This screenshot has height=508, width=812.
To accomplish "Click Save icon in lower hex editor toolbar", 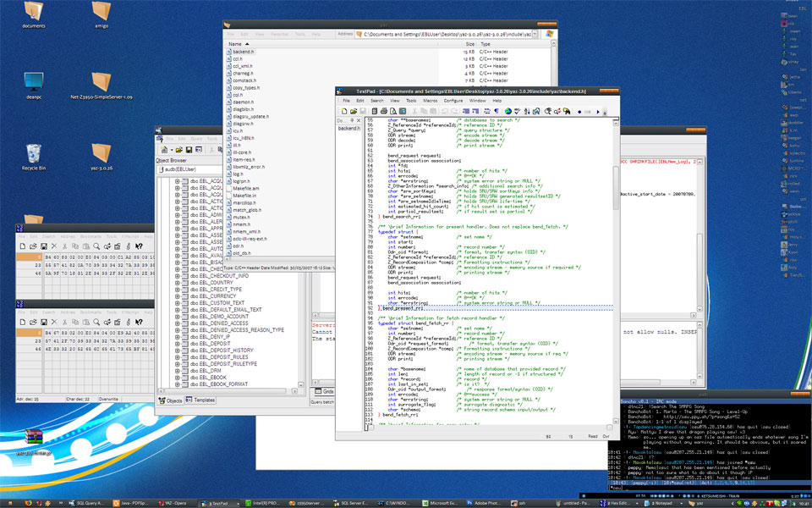I will [x=44, y=323].
